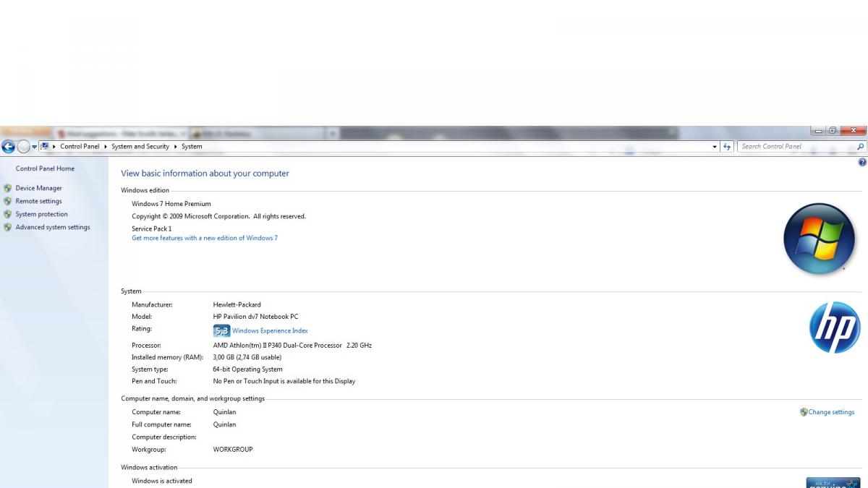The height and width of the screenshot is (488, 868).
Task: Click the address bar Refresh icon
Action: tap(728, 147)
